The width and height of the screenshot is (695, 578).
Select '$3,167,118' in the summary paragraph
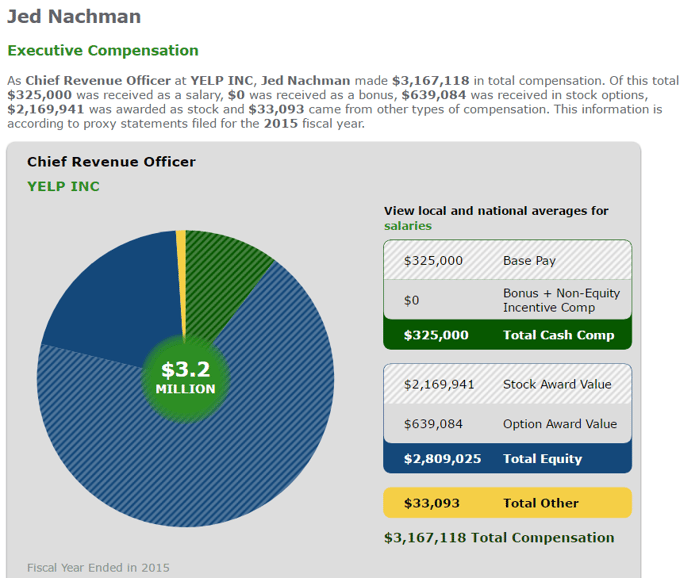(x=430, y=81)
